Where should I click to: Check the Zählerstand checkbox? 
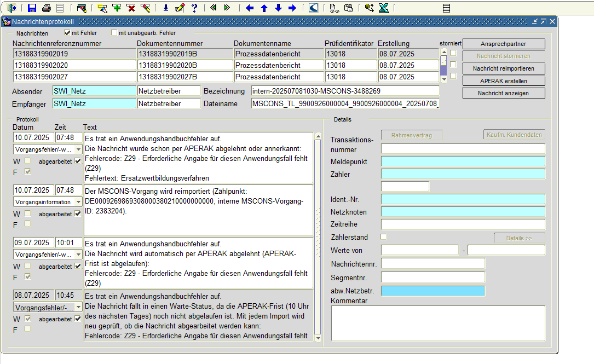coord(384,237)
